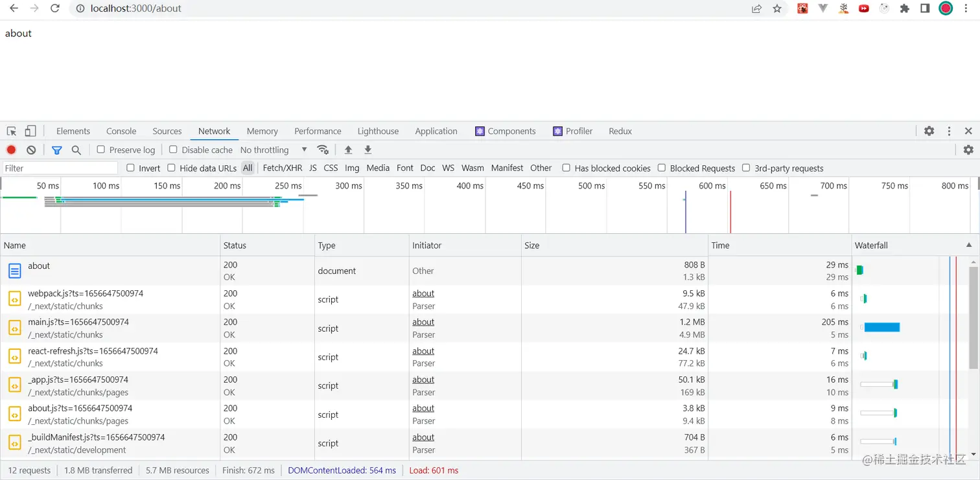This screenshot has width=980, height=480.
Task: Open the Sources tab
Action: click(167, 131)
